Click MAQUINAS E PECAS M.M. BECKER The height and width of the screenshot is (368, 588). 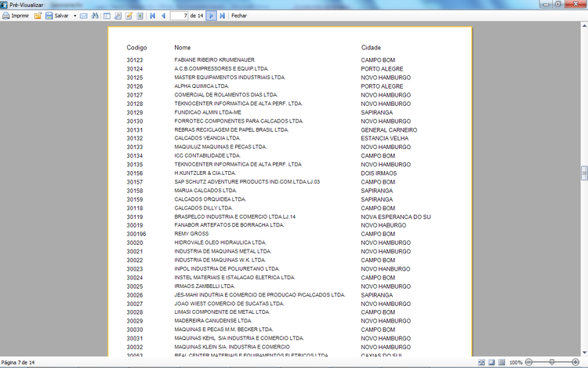click(x=223, y=330)
